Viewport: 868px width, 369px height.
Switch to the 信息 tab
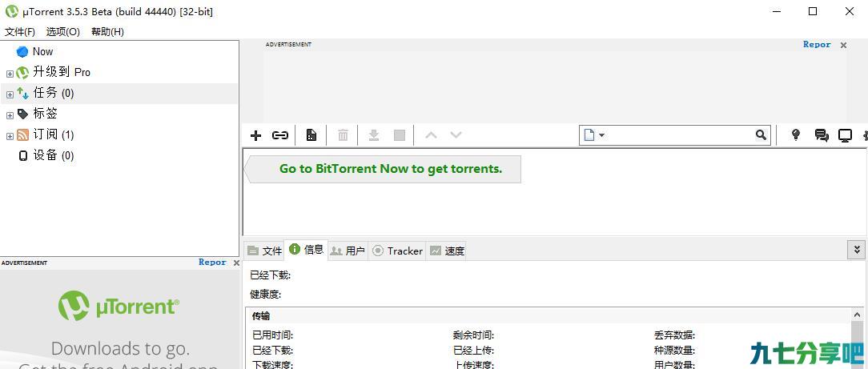(x=306, y=250)
